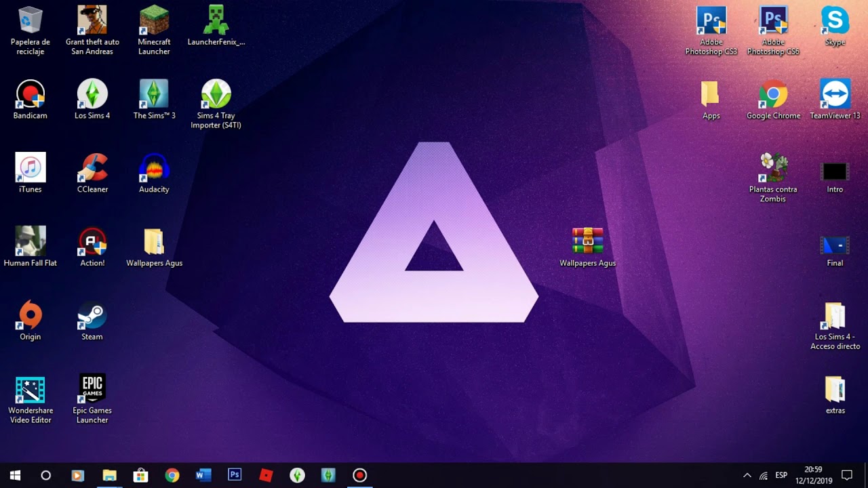
Task: Open Microsoft Store from the taskbar
Action: pos(140,475)
